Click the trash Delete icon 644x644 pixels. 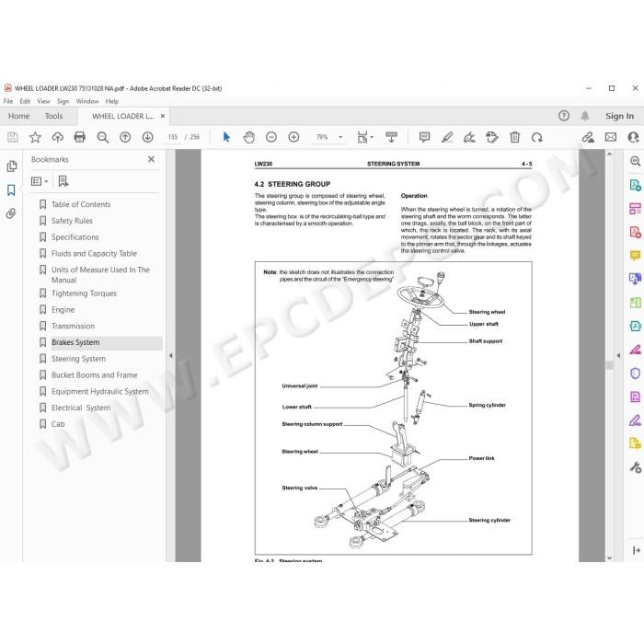pos(514,137)
